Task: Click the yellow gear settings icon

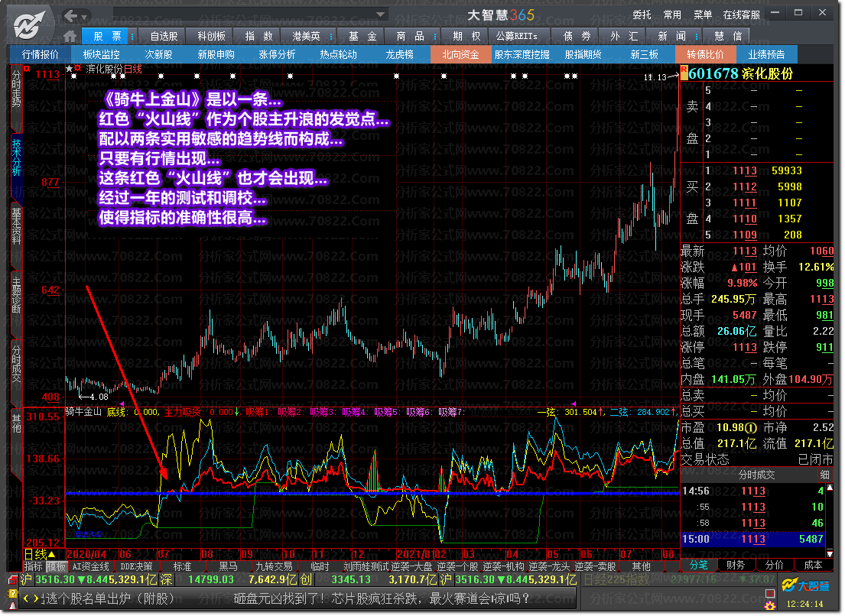Action: (x=769, y=606)
